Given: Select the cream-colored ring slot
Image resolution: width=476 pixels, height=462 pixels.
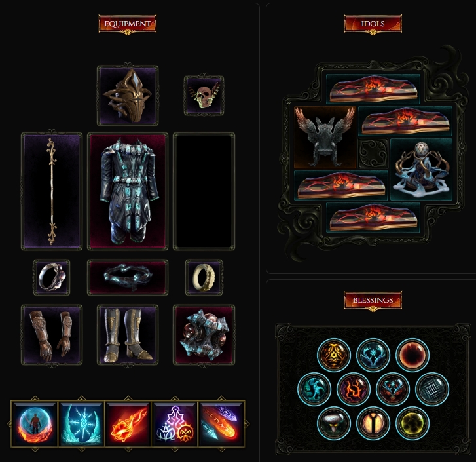Looking at the screenshot, I should [204, 277].
